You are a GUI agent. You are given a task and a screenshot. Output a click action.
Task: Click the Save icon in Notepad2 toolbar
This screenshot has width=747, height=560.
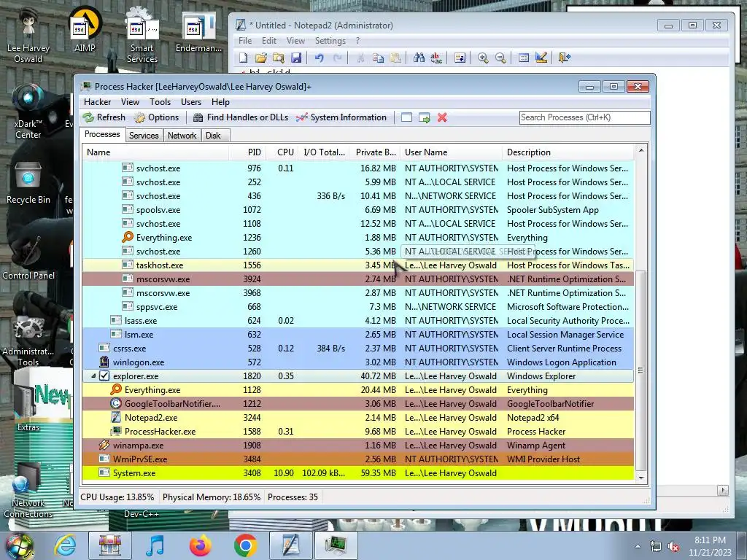point(296,58)
